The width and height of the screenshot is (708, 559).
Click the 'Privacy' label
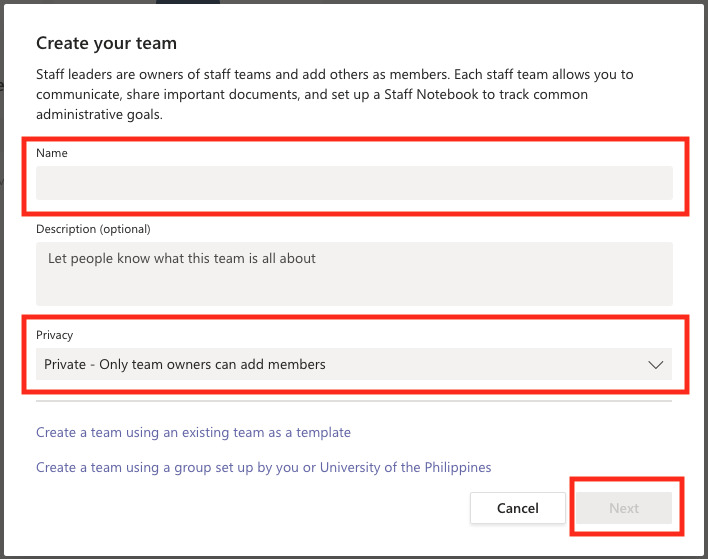tap(54, 335)
